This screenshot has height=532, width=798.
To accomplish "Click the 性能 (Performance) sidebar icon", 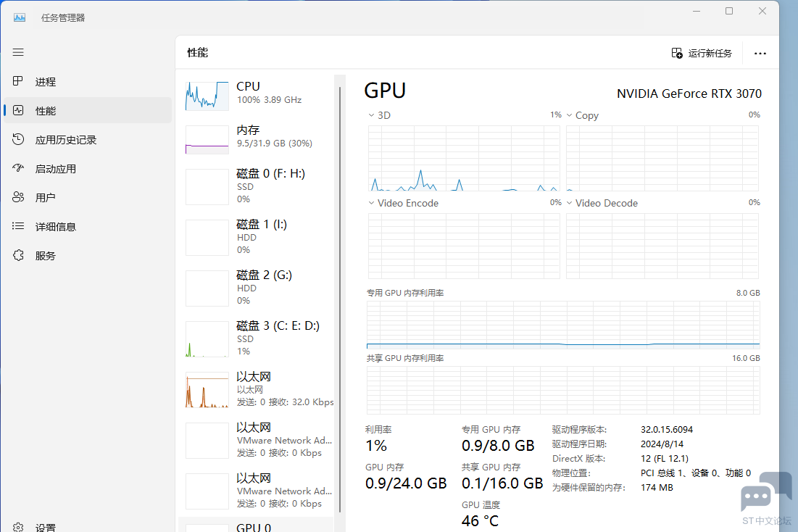I will [x=18, y=110].
